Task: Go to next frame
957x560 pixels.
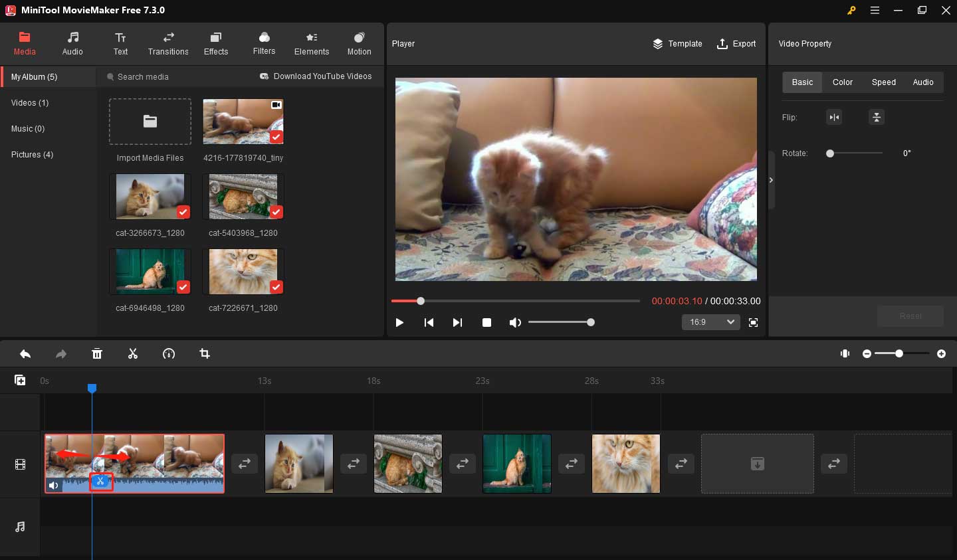Action: pos(457,322)
